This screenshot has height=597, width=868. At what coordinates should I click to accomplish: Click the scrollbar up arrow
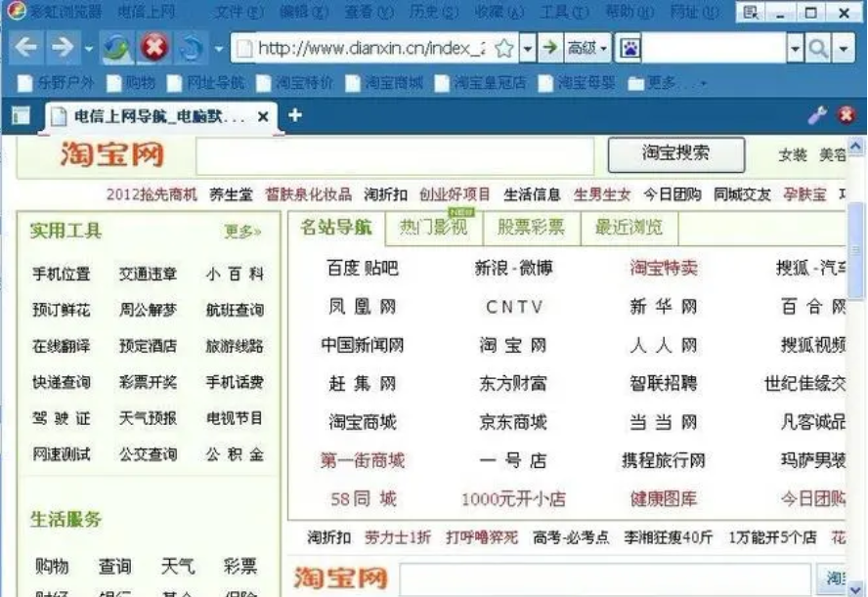click(x=856, y=146)
